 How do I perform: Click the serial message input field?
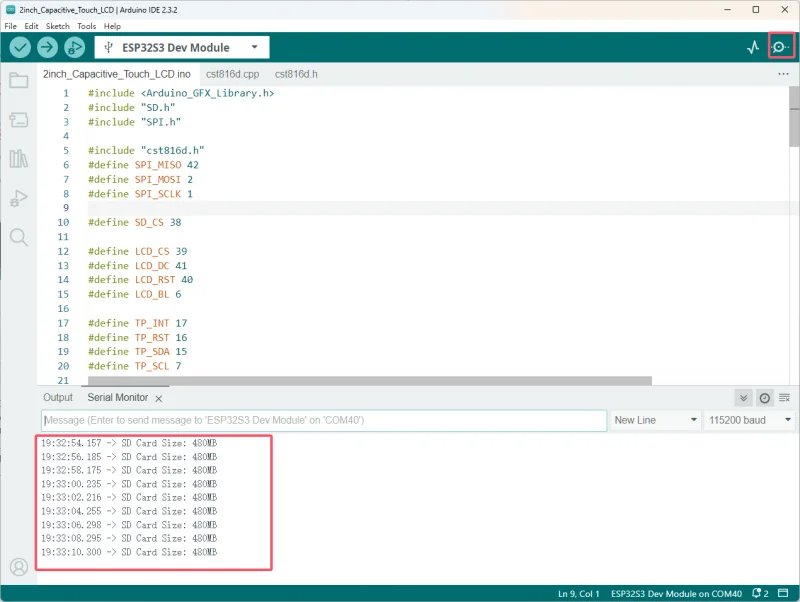(324, 420)
